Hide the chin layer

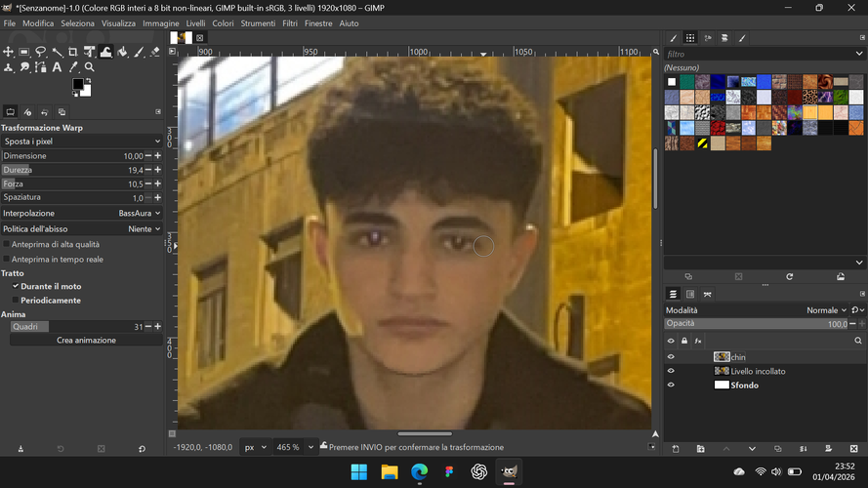(x=671, y=357)
